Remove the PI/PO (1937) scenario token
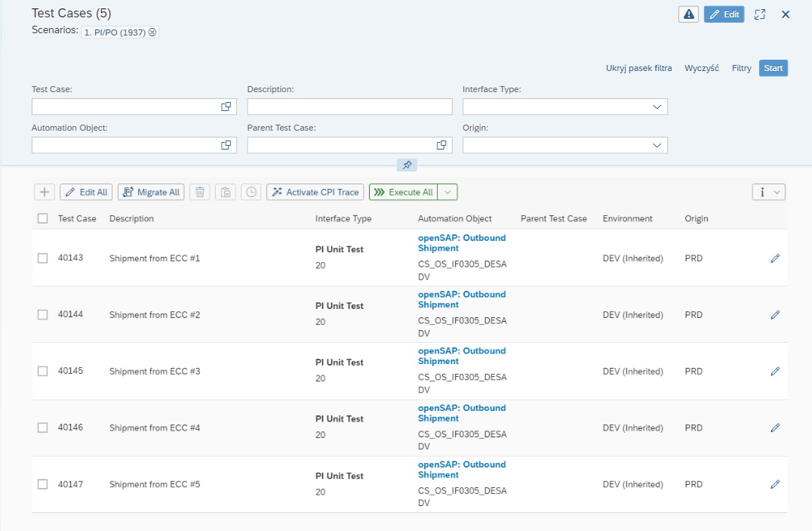The width and height of the screenshot is (812, 531). pyautogui.click(x=152, y=32)
